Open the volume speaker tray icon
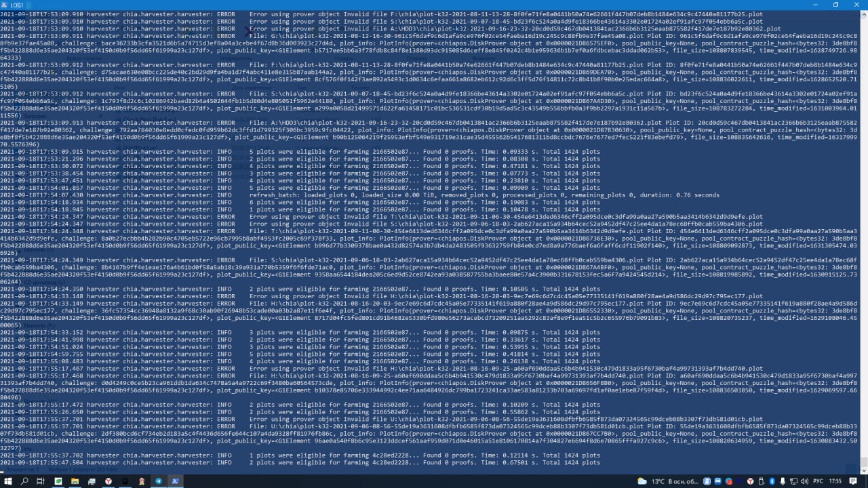 click(805, 481)
